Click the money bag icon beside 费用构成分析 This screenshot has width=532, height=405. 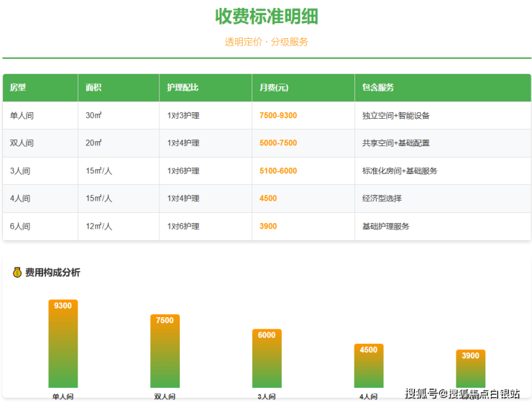[x=17, y=273]
